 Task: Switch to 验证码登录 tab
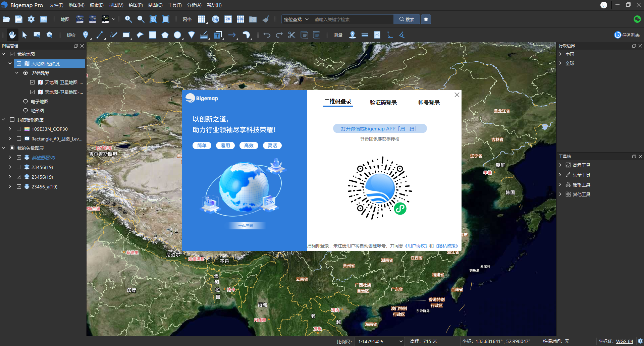click(383, 102)
